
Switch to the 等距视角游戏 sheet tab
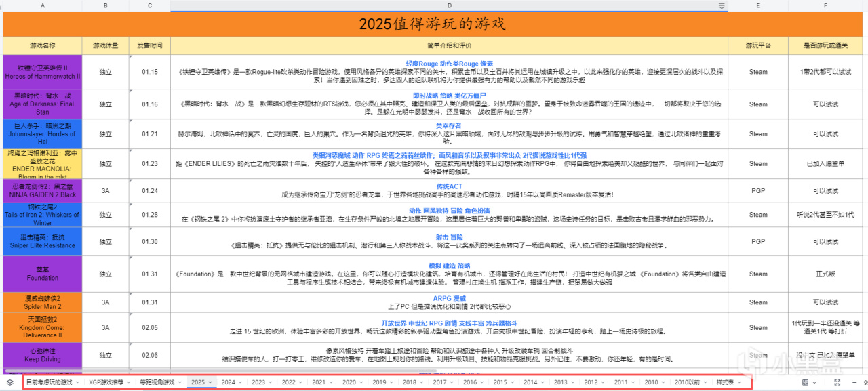157,382
